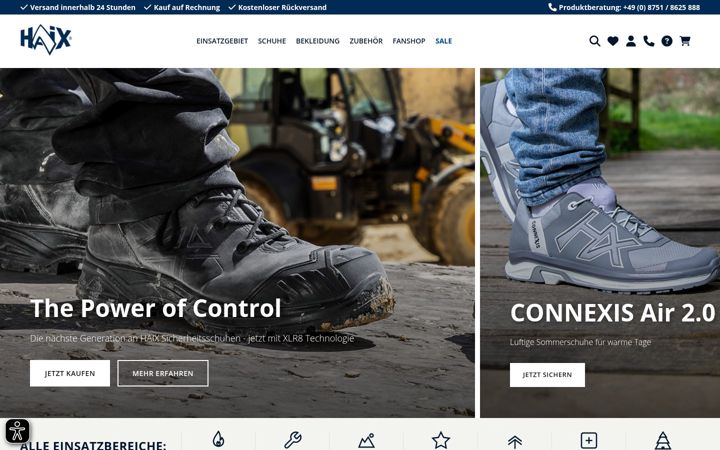Click the HAIX logo
The width and height of the screenshot is (720, 450).
[x=45, y=39]
